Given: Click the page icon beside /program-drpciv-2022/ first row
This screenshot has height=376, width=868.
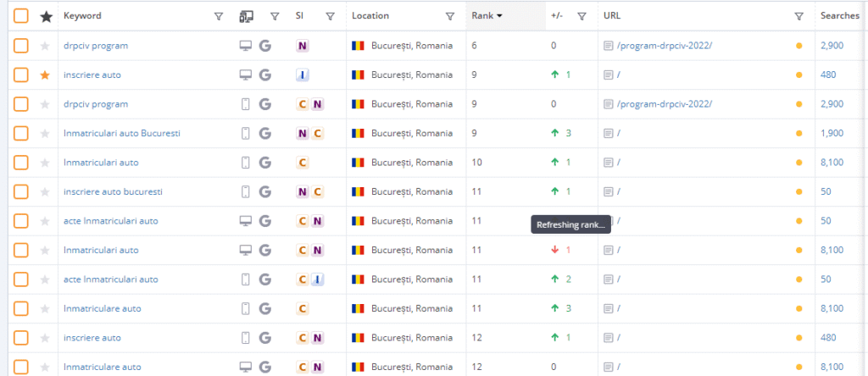Looking at the screenshot, I should coord(608,46).
